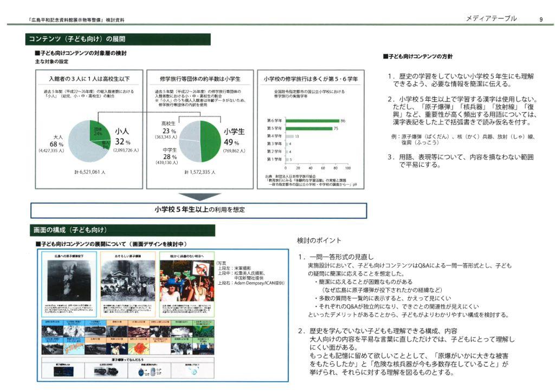This screenshot has width=555, height=392.
Task: Click the 第6学年 bar valued 86
Action: [x=312, y=121]
